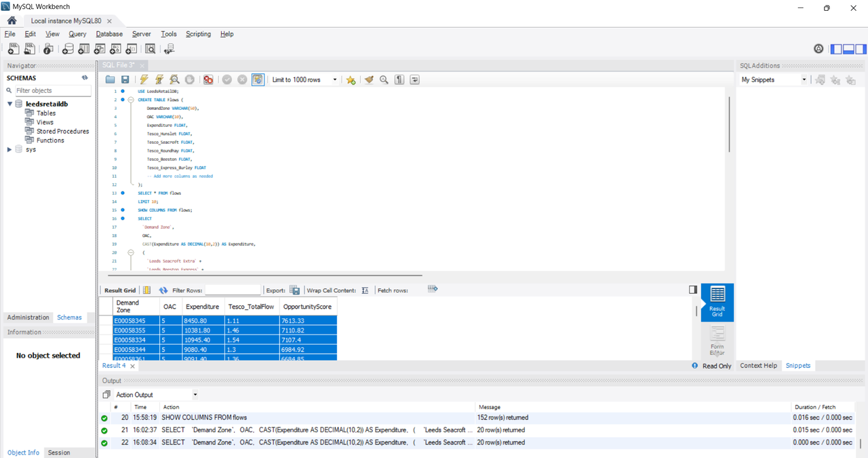868x458 pixels.
Task: Create a new SQL tab for queries
Action: tap(13, 49)
